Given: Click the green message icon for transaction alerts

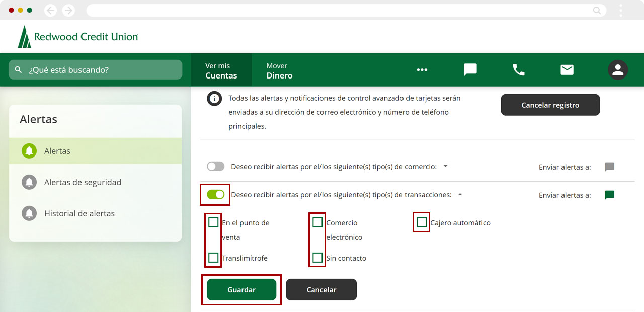Looking at the screenshot, I should (609, 195).
